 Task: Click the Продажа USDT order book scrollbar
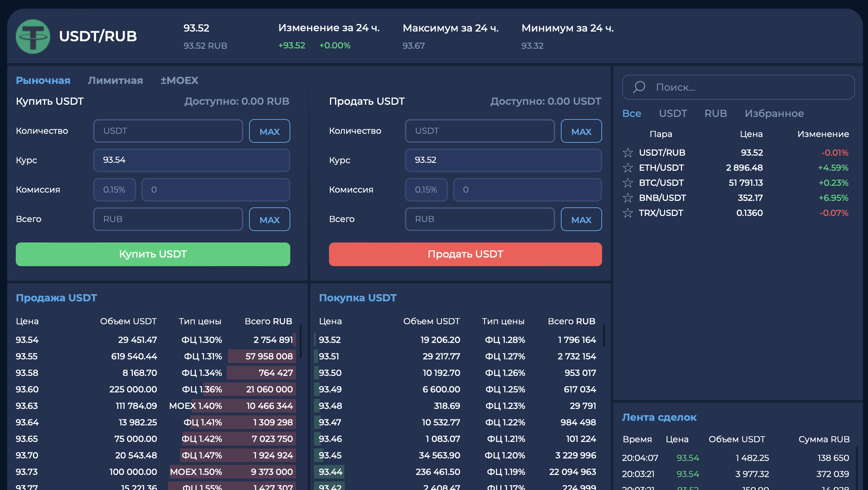(x=300, y=341)
